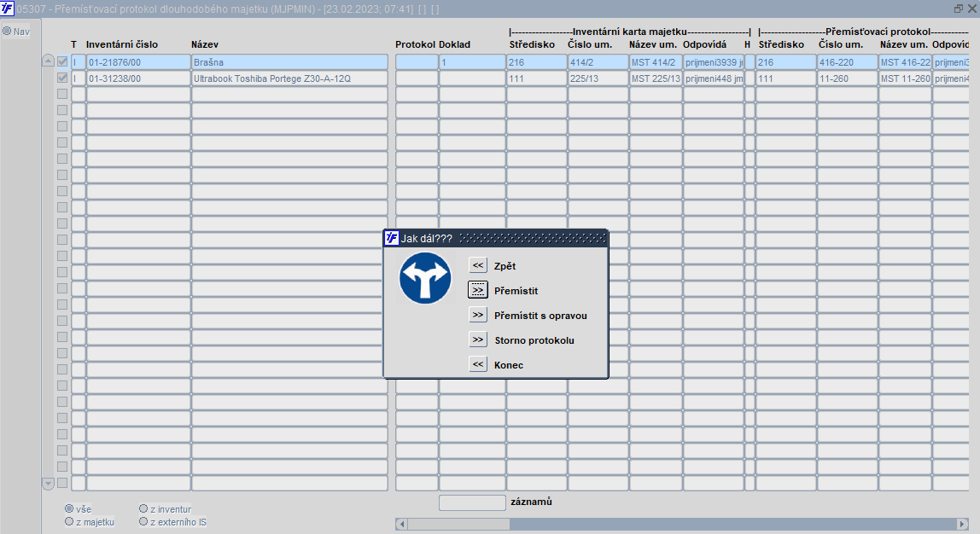980x534 pixels.
Task: Select the z majetku radio button
Action: point(69,521)
